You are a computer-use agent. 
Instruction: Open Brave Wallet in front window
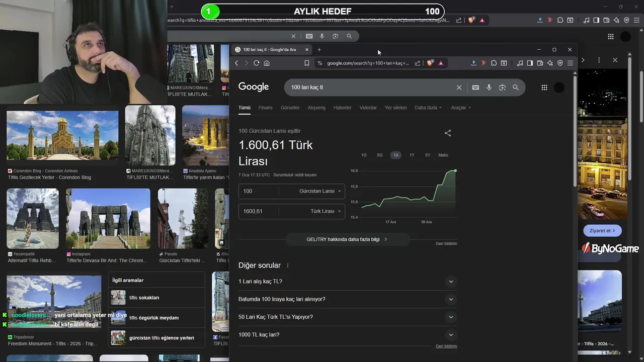click(x=540, y=63)
